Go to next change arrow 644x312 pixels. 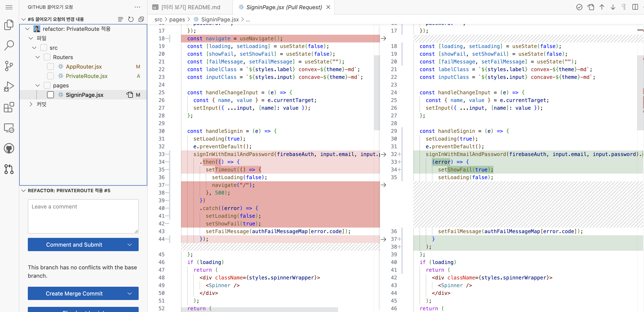click(613, 7)
